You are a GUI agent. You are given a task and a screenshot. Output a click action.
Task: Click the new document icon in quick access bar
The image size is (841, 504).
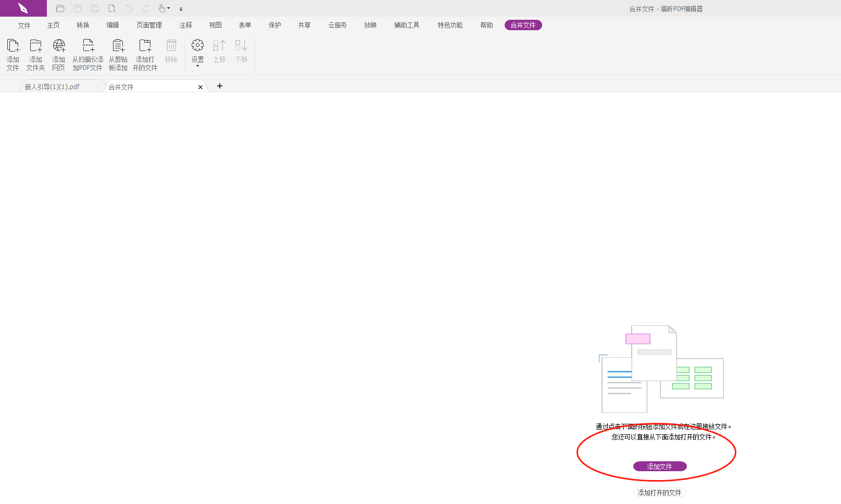pyautogui.click(x=112, y=8)
